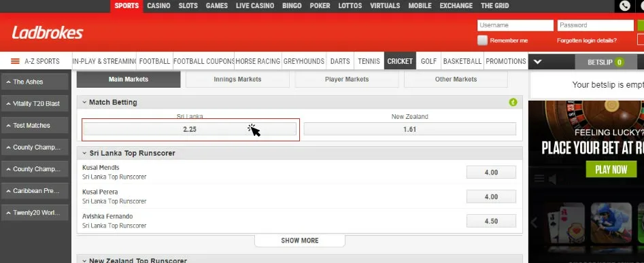Screen dimensions: 644x263
Task: Open the more sports dropdown arrow
Action: [538, 62]
